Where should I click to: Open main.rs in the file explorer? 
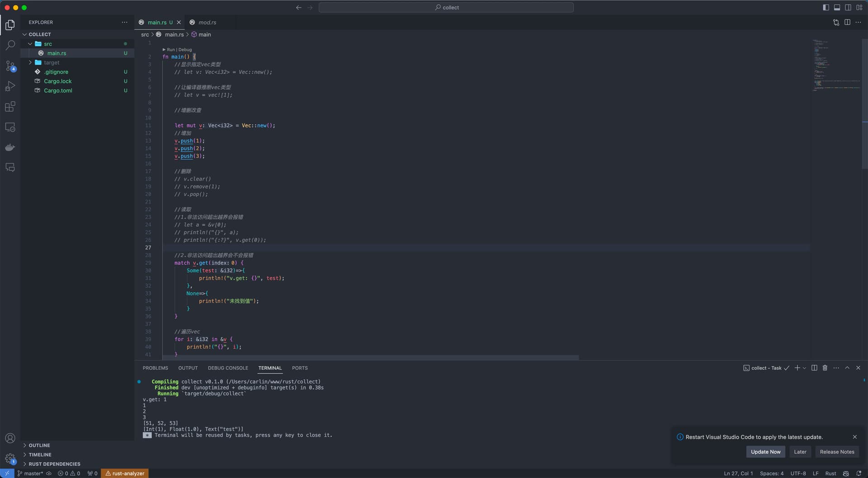tap(57, 53)
